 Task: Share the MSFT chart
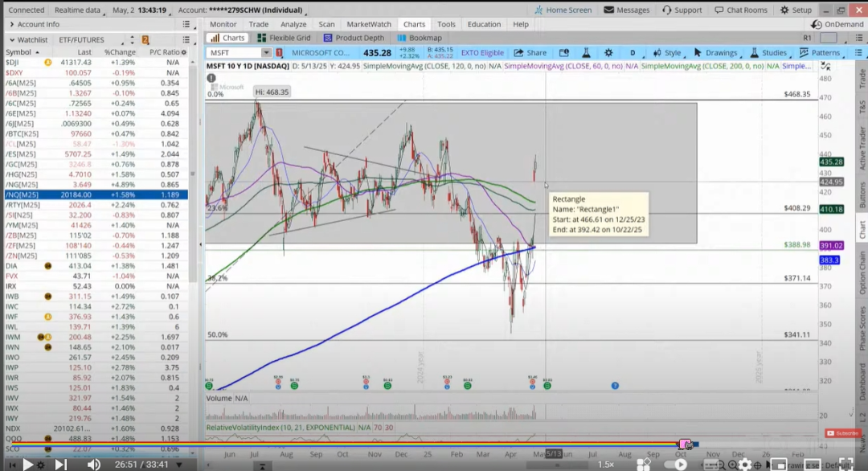pos(530,52)
